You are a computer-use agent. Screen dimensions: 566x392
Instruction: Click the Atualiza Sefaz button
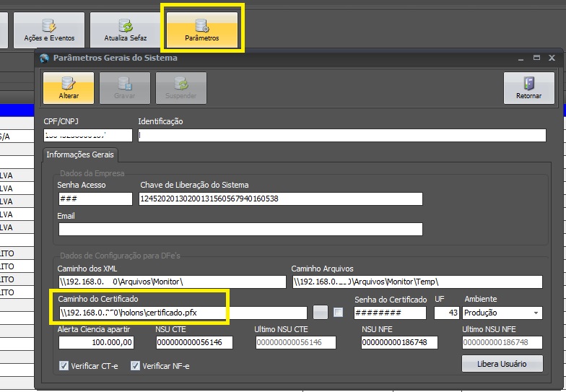[126, 30]
